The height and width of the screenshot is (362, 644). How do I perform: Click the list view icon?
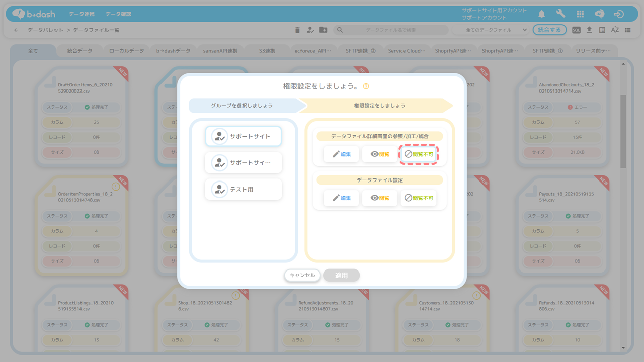tap(628, 30)
